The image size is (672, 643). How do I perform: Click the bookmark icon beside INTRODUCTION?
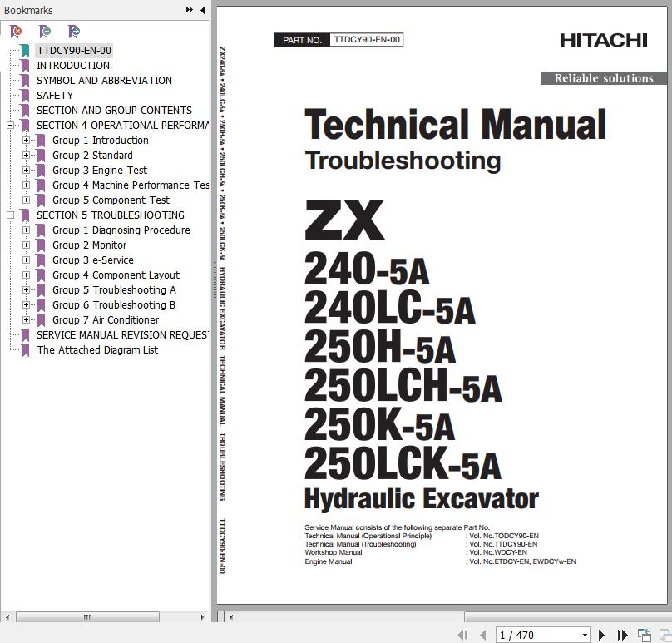pyautogui.click(x=25, y=66)
